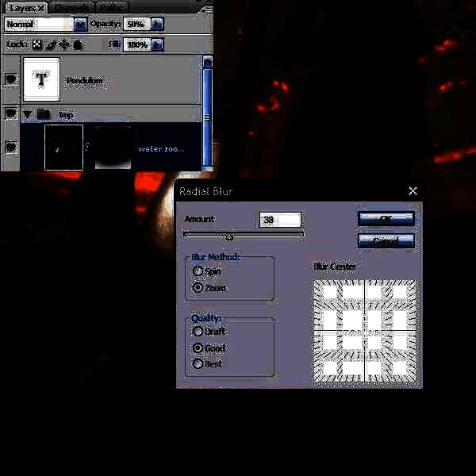Screen dimensions: 476x476
Task: Click OK in Radial Blur dialog
Action: tap(386, 218)
